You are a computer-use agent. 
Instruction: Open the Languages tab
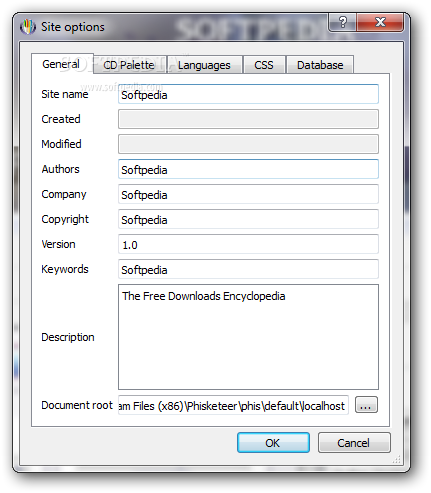click(204, 65)
